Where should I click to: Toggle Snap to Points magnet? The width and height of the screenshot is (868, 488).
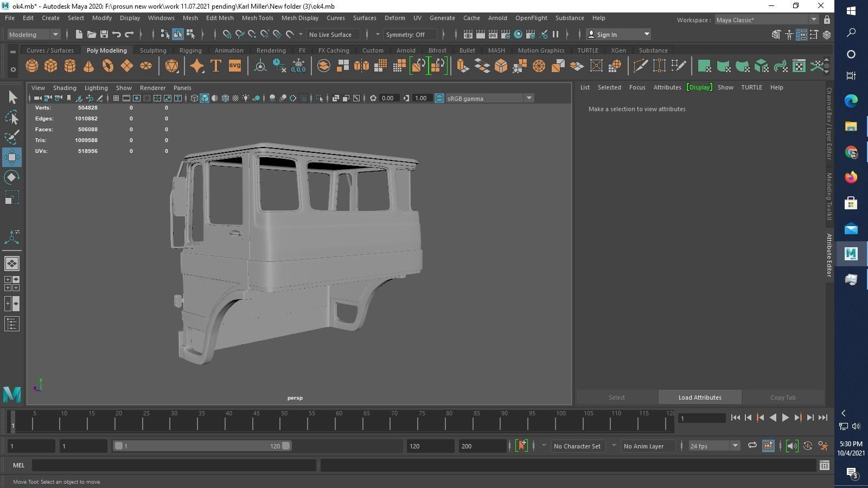252,34
